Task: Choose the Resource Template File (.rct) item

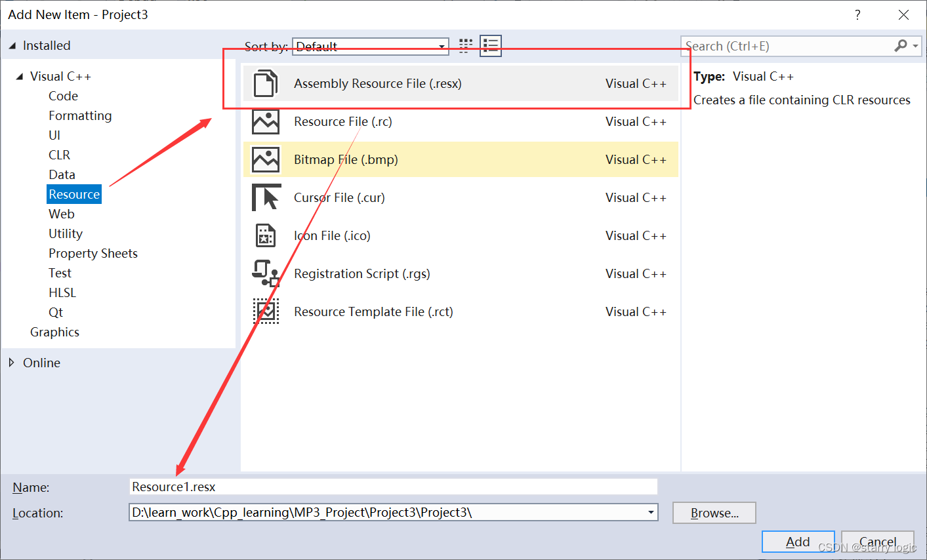Action: (x=373, y=311)
